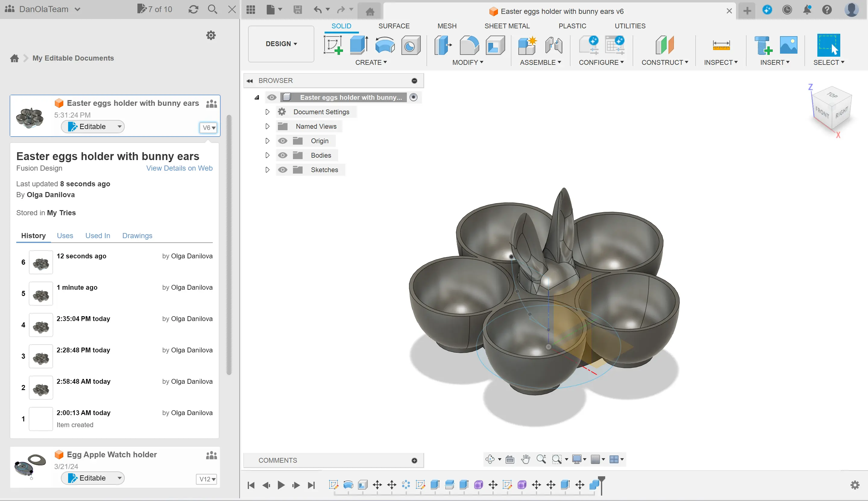Screen dimensions: 868x501
Task: Open the Drawings tab in details panel
Action: click(x=137, y=235)
